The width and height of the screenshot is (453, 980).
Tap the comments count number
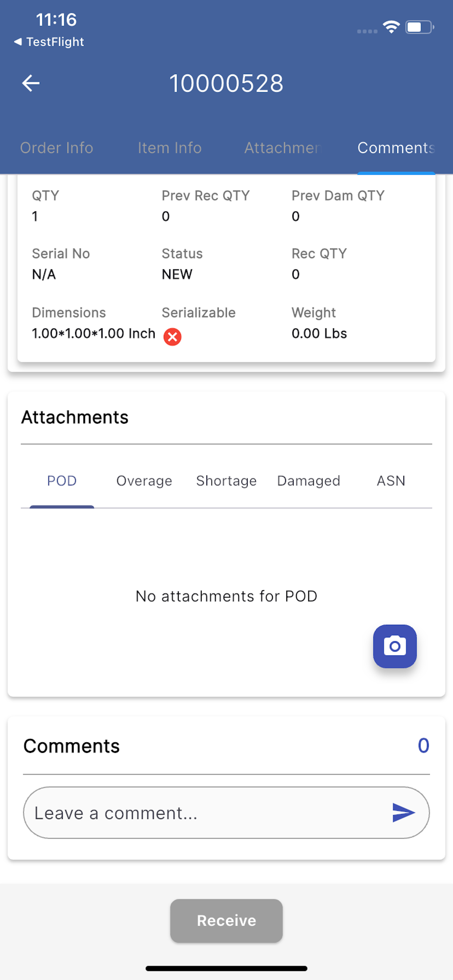(423, 745)
